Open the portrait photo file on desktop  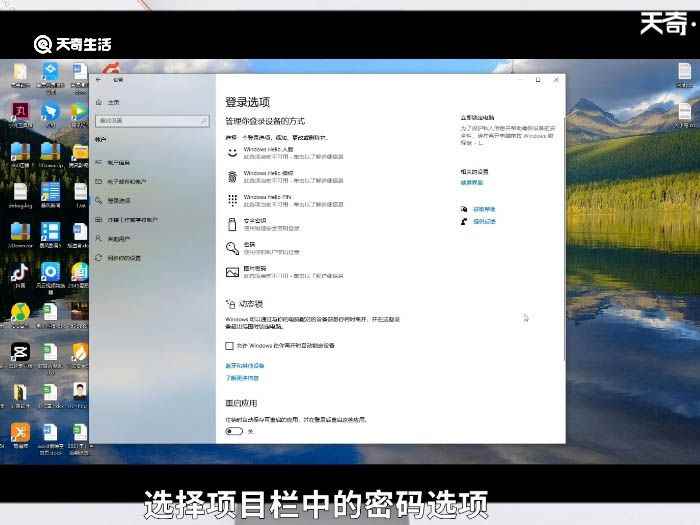[80, 395]
